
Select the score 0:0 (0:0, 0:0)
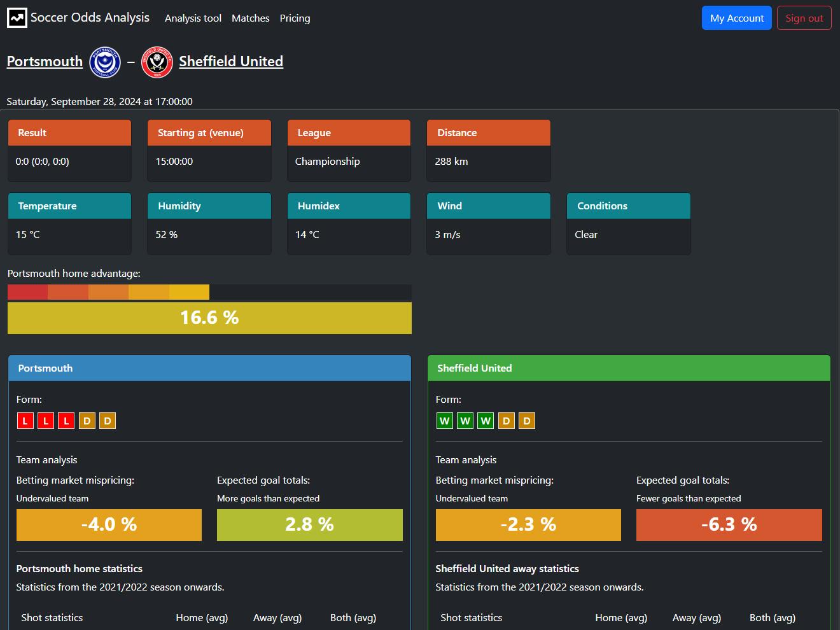43,162
